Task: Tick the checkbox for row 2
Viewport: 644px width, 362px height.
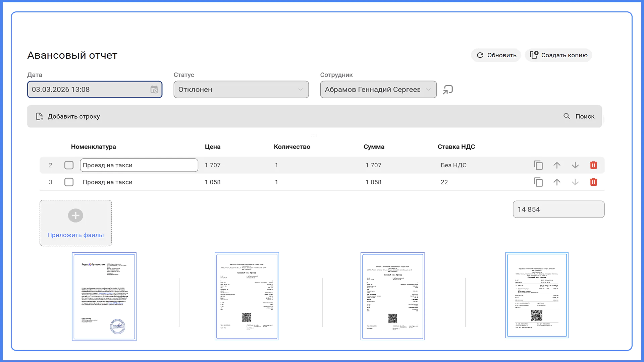Action: click(x=69, y=165)
